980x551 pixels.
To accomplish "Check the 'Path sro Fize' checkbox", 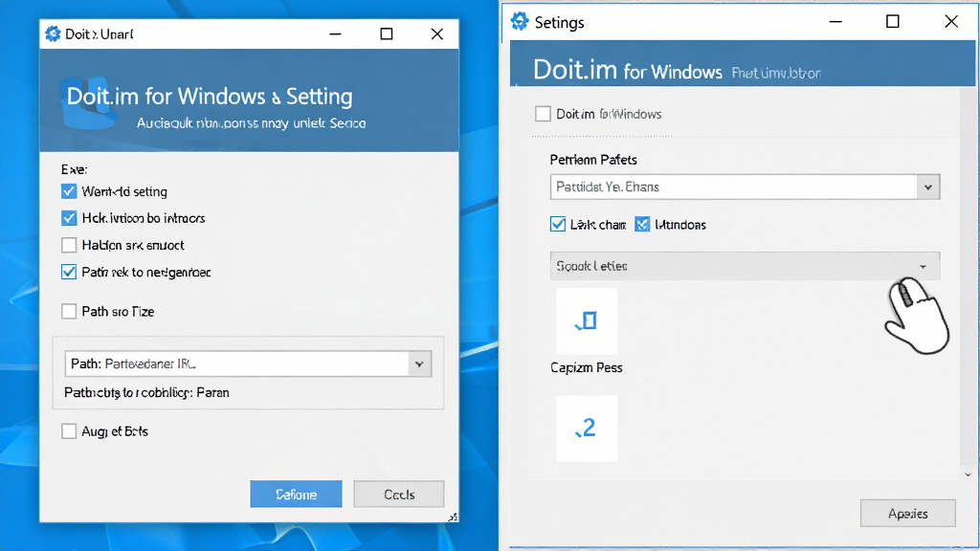I will [69, 311].
